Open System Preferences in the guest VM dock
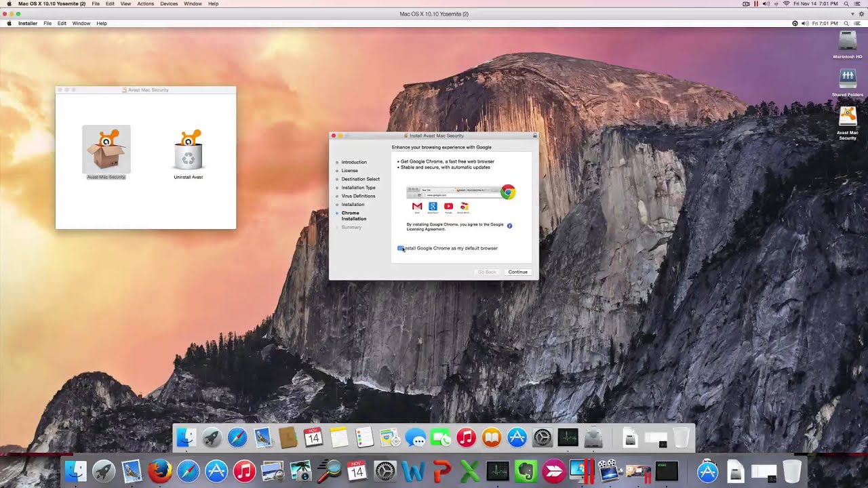Viewport: 868px width, 488px height. [x=542, y=438]
